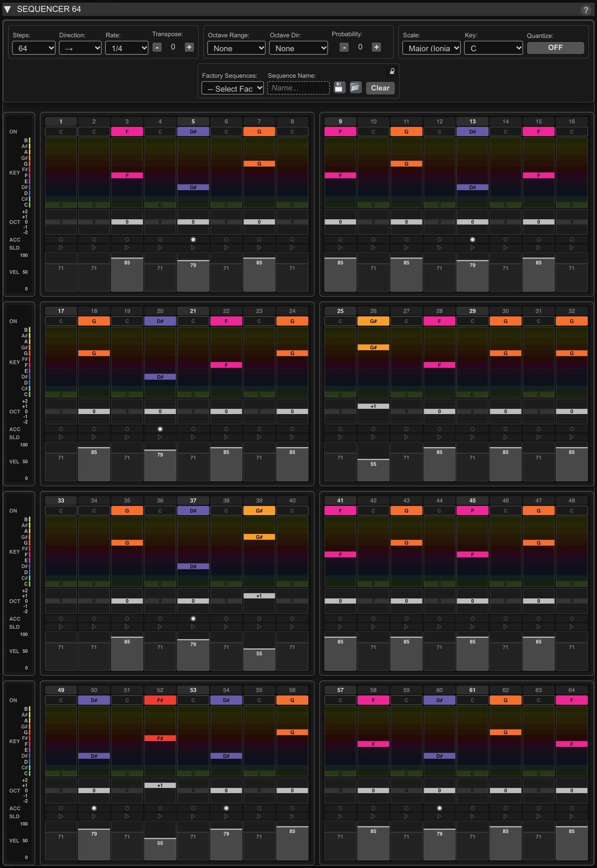The height and width of the screenshot is (868, 597).
Task: Enable the slide triangle for step 64
Action: (572, 816)
